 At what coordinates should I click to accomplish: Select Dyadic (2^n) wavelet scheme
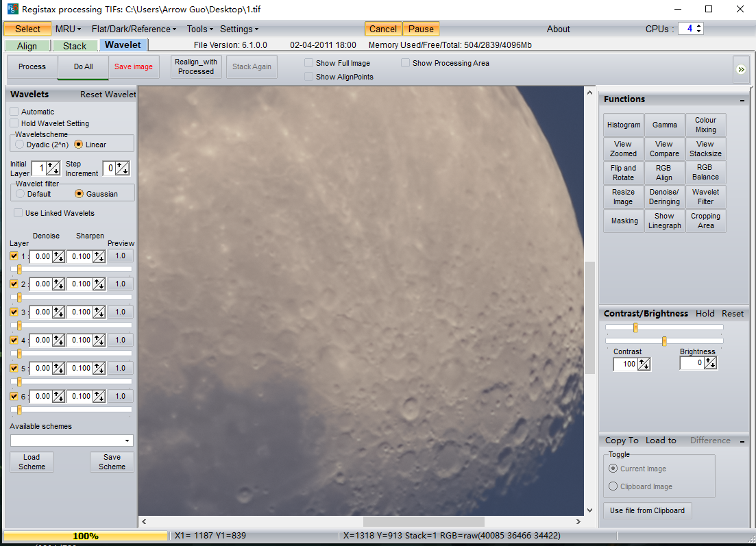(x=20, y=145)
